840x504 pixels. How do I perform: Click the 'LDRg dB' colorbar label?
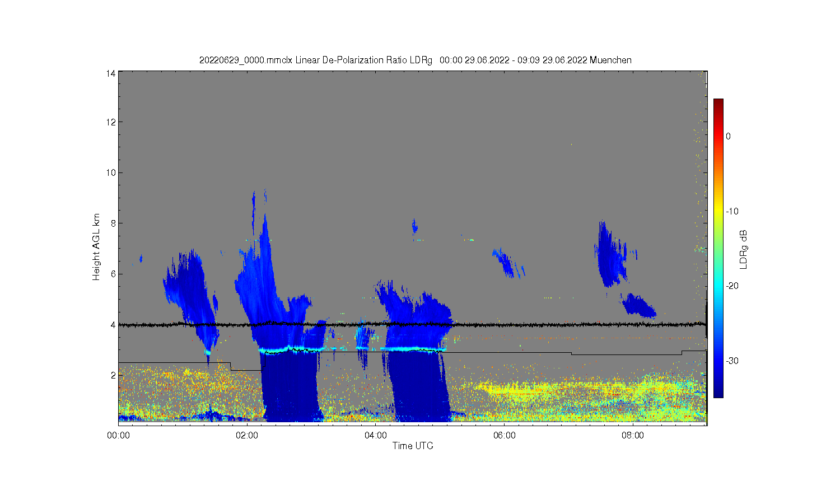(x=744, y=250)
